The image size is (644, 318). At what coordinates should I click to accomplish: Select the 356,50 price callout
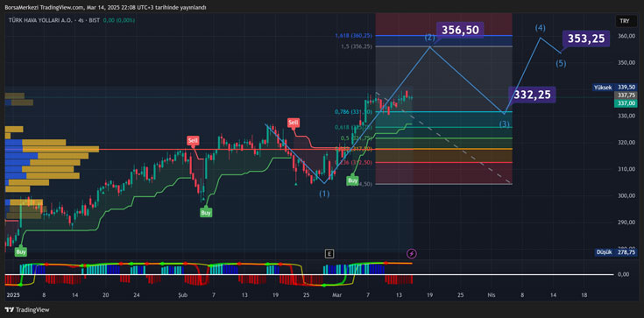(x=461, y=30)
